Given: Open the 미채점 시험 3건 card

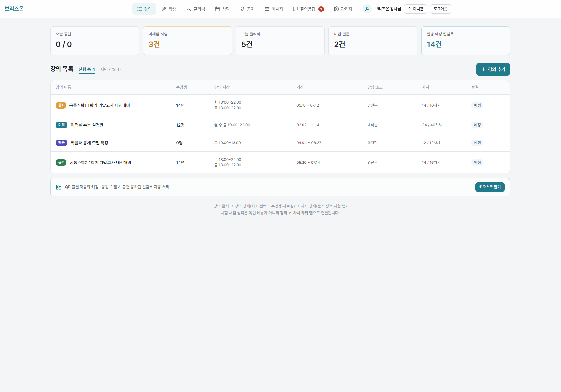Looking at the screenshot, I should 187,41.
